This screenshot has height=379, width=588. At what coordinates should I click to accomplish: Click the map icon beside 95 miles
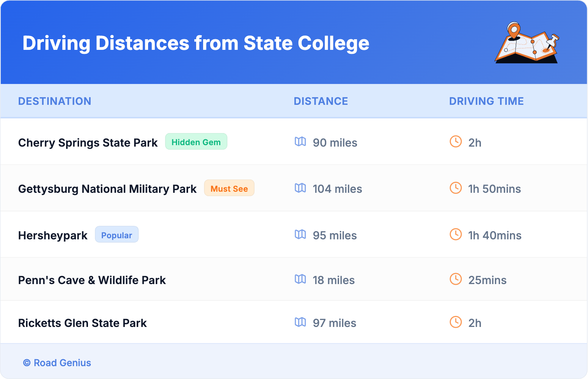(300, 234)
